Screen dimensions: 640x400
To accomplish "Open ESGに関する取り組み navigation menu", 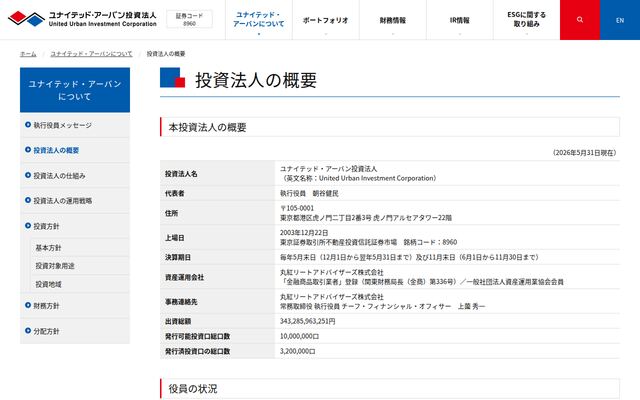I will pos(527,20).
